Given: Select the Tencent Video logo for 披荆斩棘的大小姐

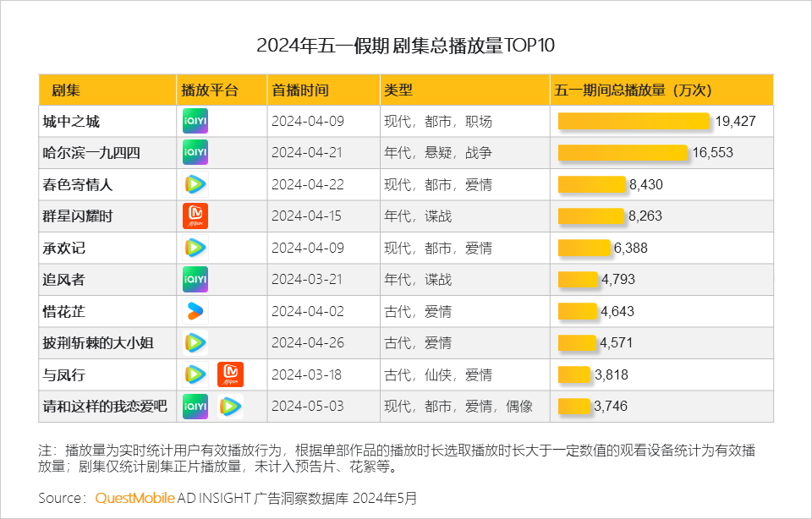Looking at the screenshot, I should [195, 343].
